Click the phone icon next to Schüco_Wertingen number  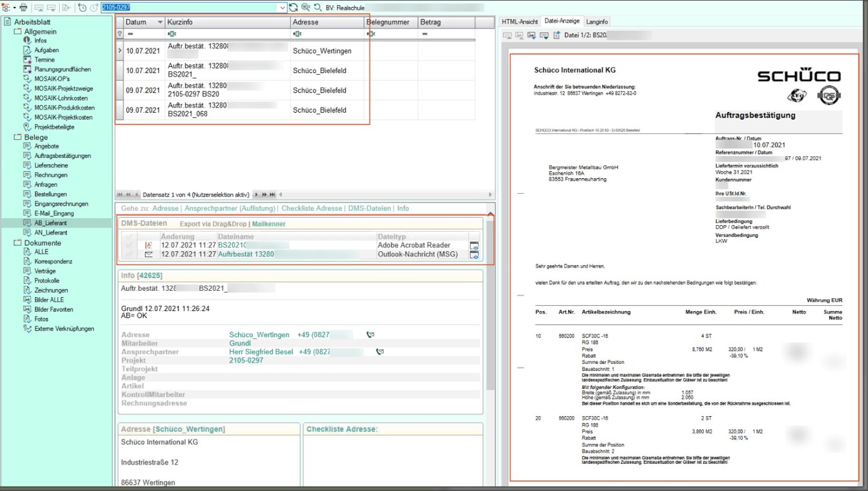370,335
